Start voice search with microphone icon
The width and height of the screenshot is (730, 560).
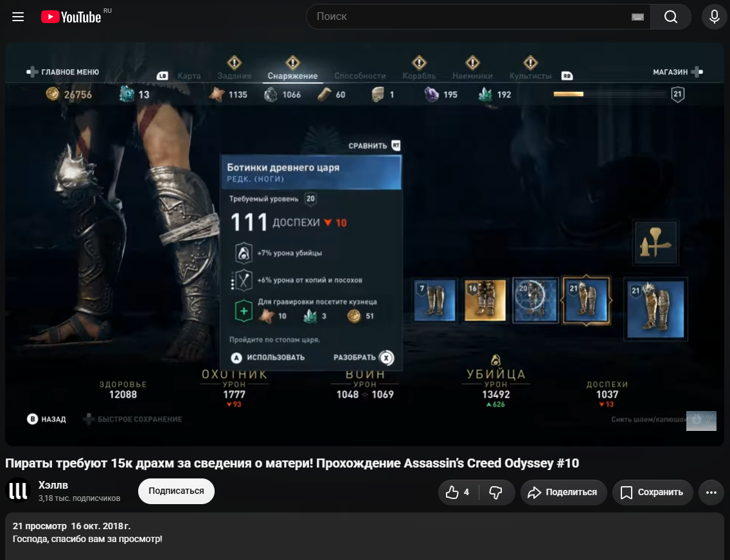point(714,17)
